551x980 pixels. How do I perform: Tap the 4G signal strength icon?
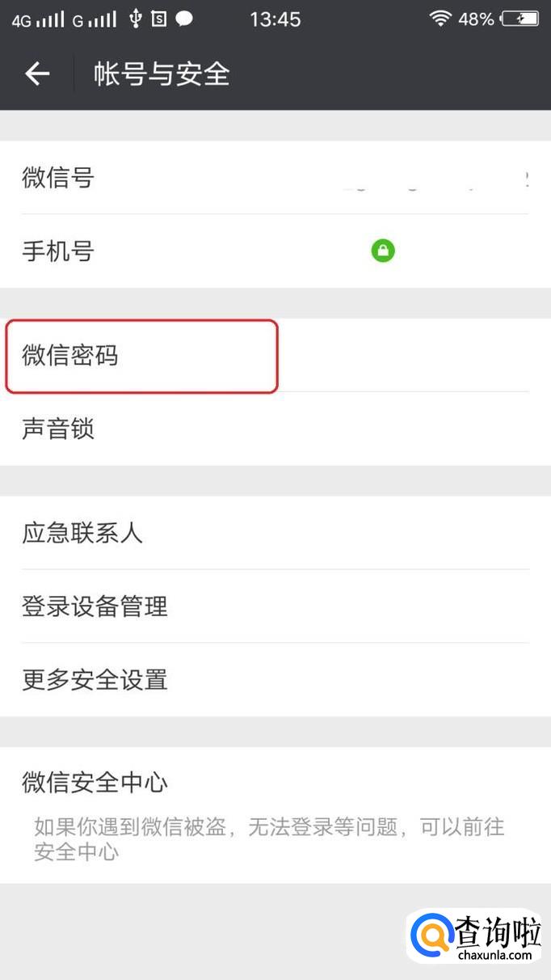(x=37, y=19)
